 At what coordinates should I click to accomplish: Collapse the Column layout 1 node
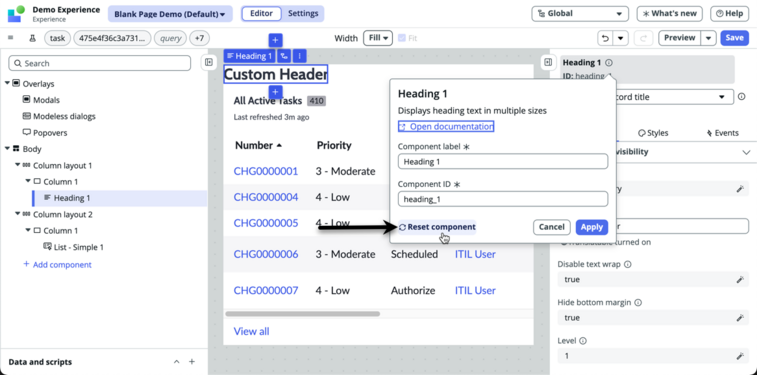(18, 165)
